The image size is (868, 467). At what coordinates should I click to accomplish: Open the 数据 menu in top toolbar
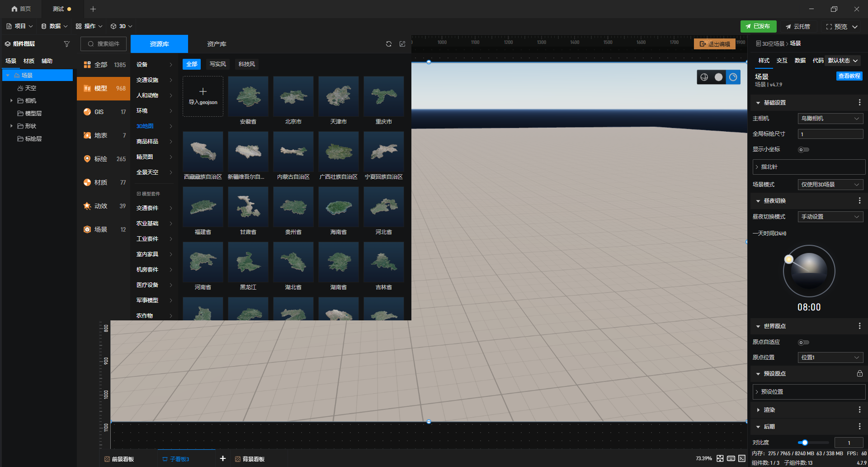point(54,26)
